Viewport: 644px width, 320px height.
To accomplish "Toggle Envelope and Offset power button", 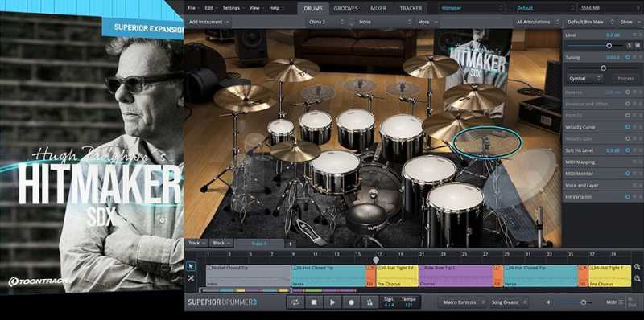I will pyautogui.click(x=628, y=104).
